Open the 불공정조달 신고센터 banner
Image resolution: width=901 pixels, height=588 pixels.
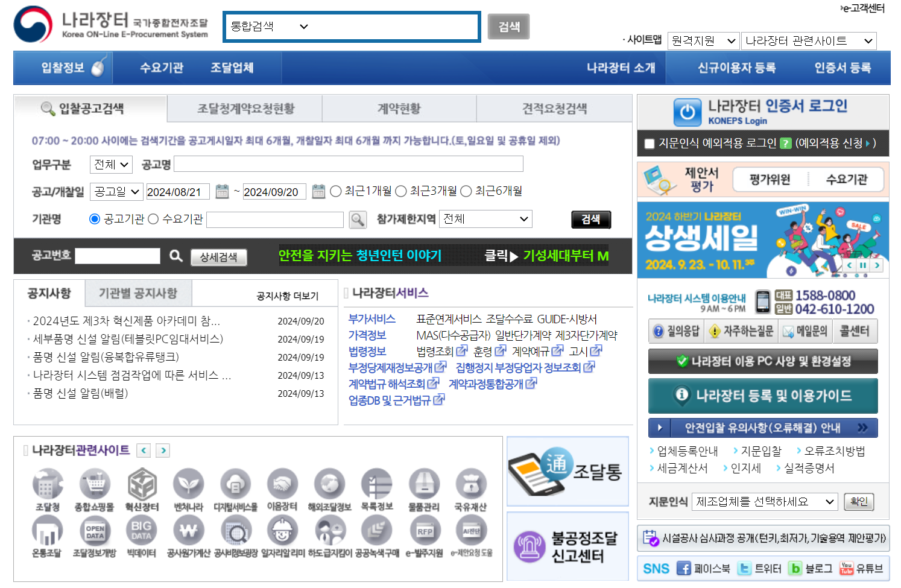coord(567,546)
